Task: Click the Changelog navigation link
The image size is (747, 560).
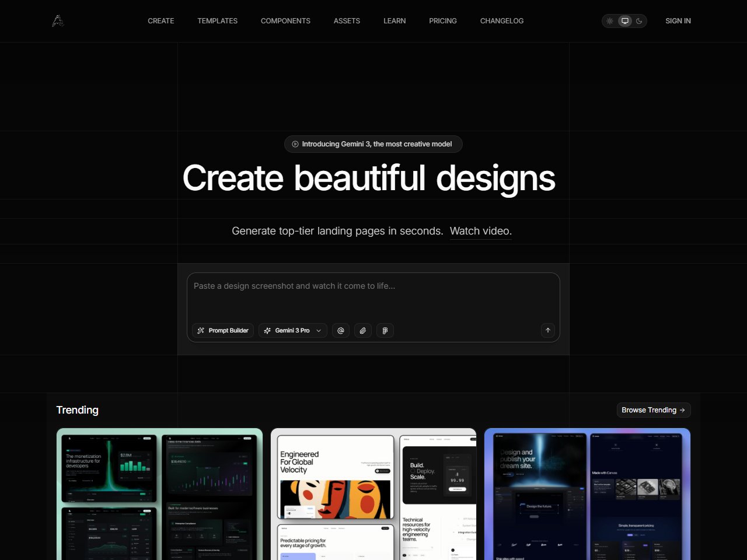Action: coord(501,20)
